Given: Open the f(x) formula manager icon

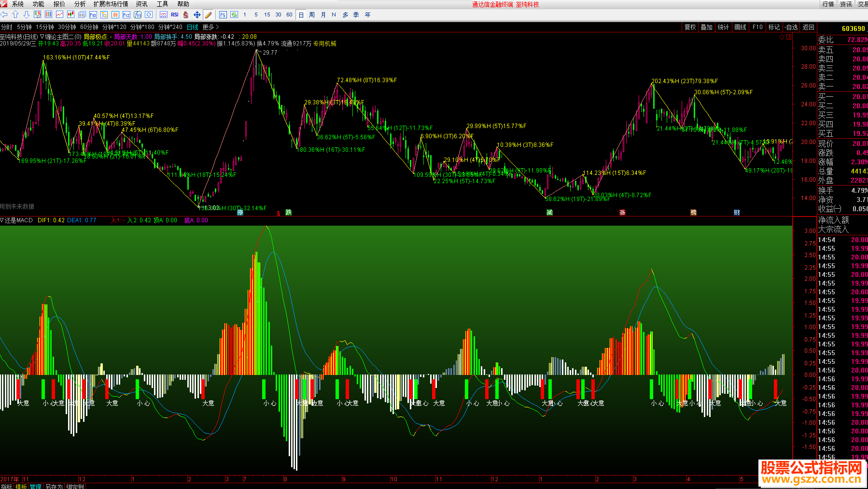Looking at the screenshot, I should click(138, 14).
